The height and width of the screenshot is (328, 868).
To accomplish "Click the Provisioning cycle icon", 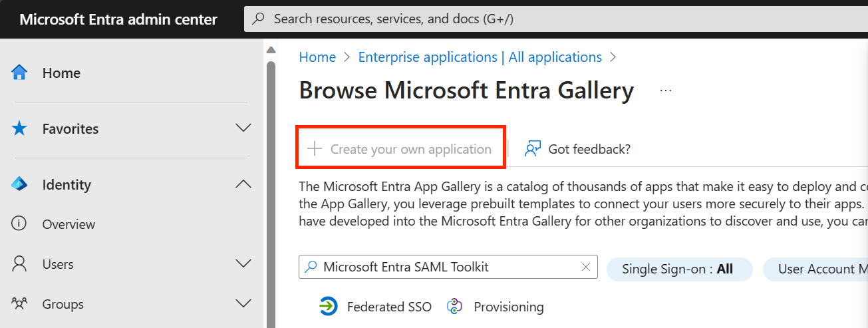I will click(x=455, y=306).
